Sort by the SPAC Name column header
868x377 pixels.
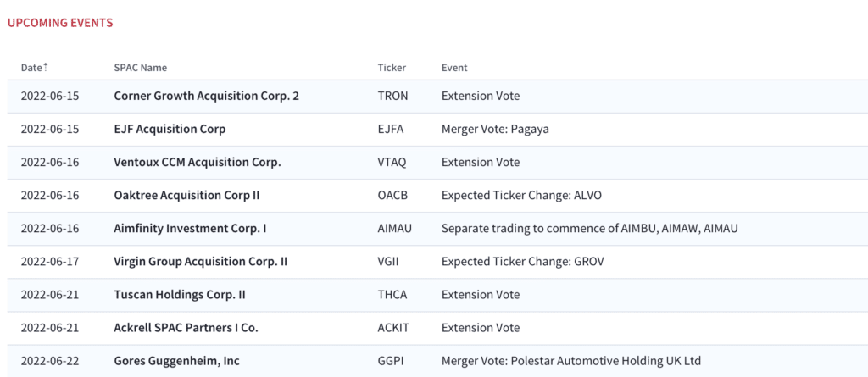[x=140, y=68]
